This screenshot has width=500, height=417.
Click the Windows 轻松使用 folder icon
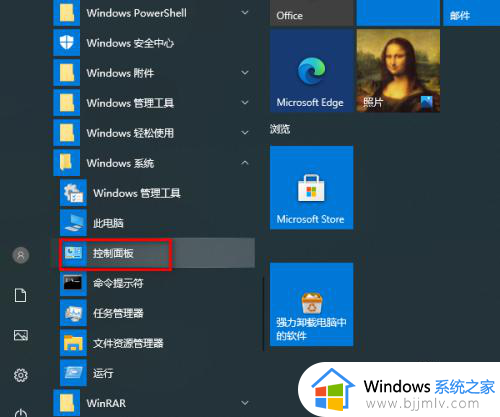point(67,133)
